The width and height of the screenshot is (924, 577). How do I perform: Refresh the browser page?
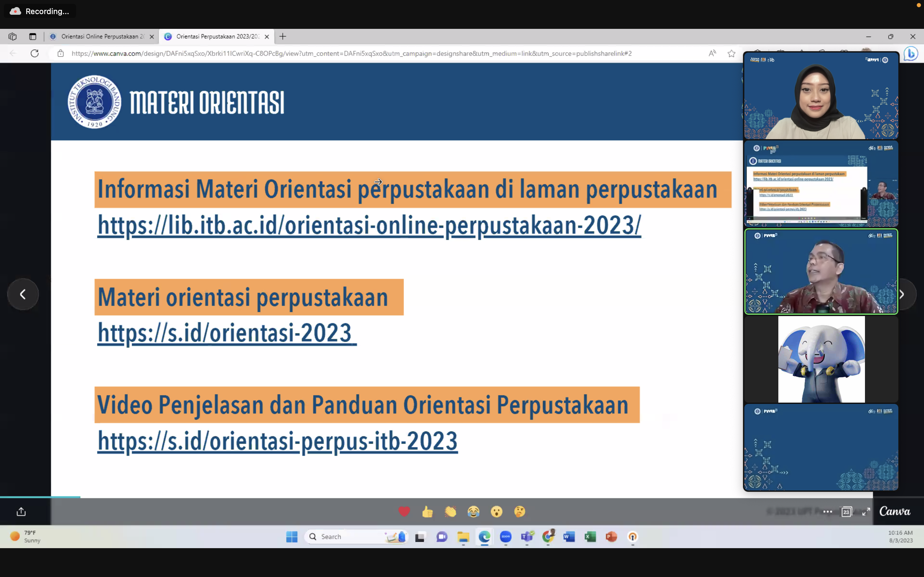(35, 54)
